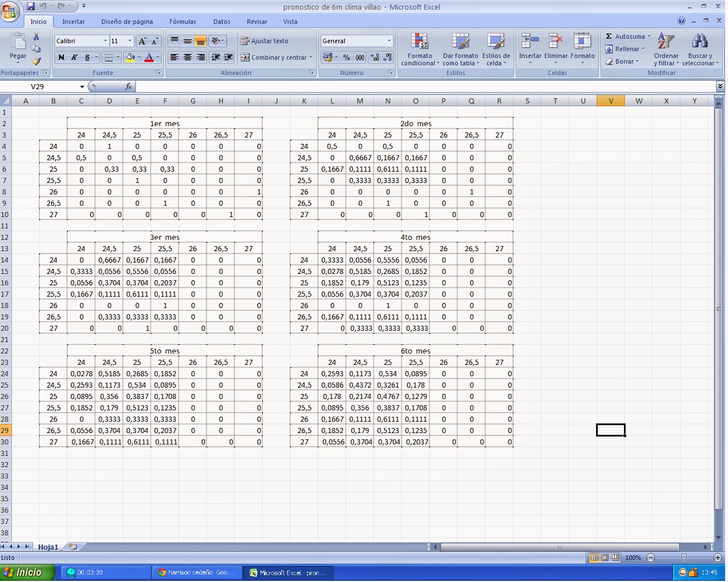Increase the font size
728x582 pixels.
[x=142, y=41]
